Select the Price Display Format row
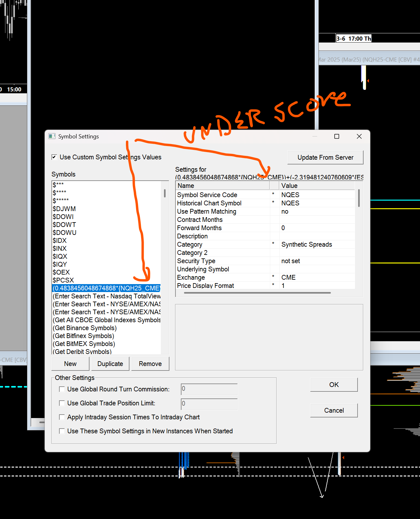 [265, 285]
